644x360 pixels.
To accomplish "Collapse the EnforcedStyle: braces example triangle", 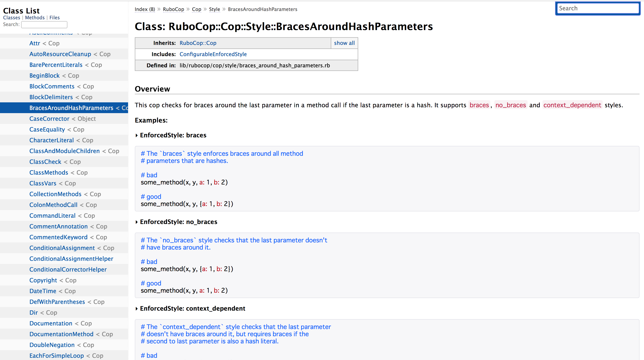I will 136,135.
